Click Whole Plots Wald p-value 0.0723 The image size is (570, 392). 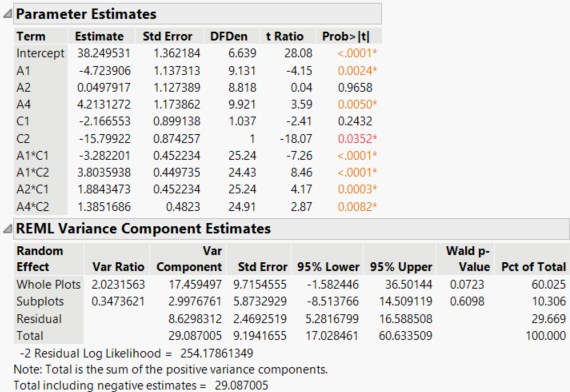click(x=467, y=284)
